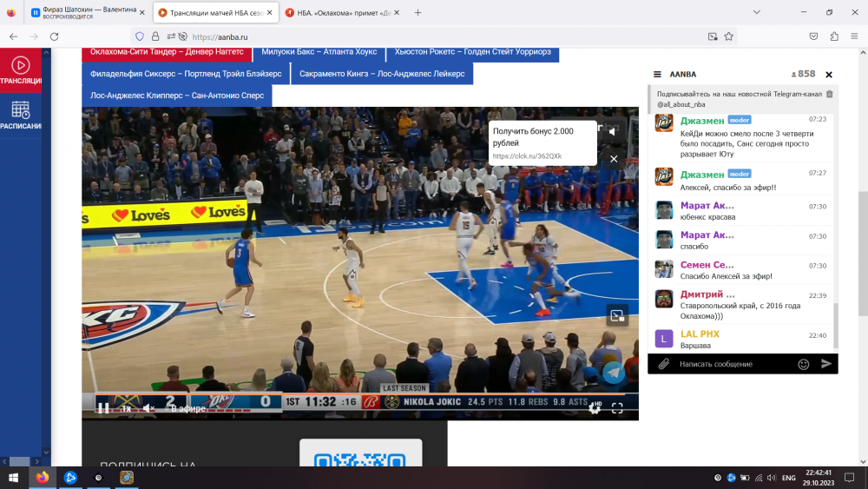Bookmark this page with star icon
Screen dimensions: 868x489
click(x=729, y=36)
